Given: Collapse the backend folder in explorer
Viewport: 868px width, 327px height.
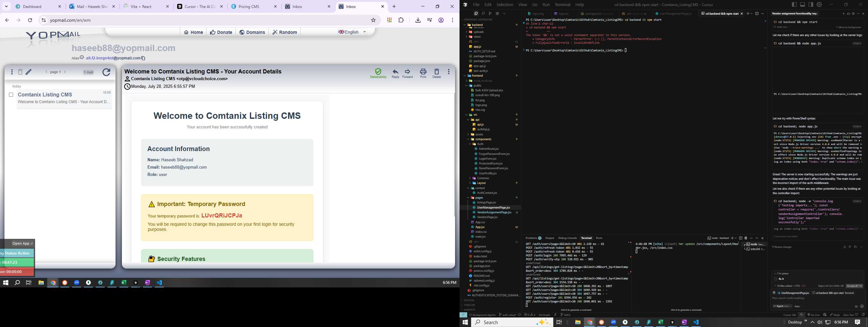Looking at the screenshot, I should 465,25.
